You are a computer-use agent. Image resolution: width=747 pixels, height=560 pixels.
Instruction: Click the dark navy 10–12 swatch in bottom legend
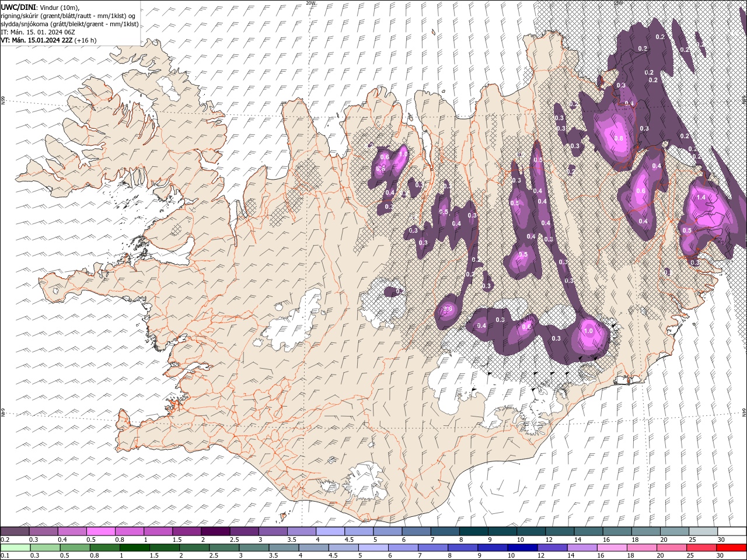tap(523, 548)
